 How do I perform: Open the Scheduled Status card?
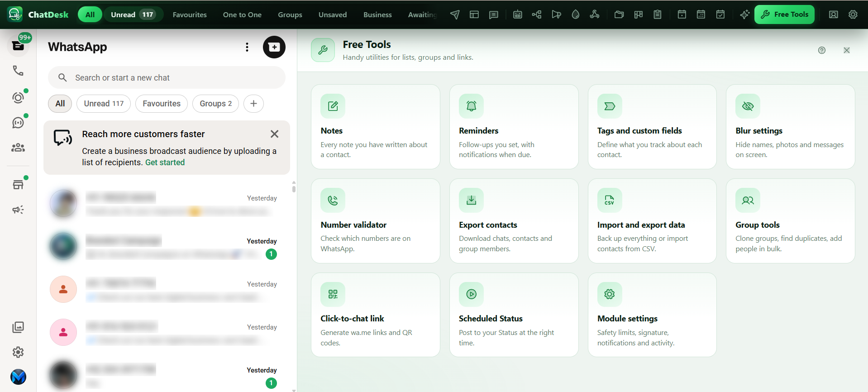[x=514, y=315]
